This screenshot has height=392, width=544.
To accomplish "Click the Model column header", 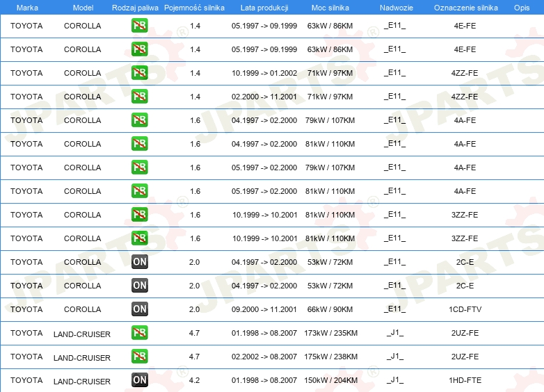I will [x=83, y=8].
